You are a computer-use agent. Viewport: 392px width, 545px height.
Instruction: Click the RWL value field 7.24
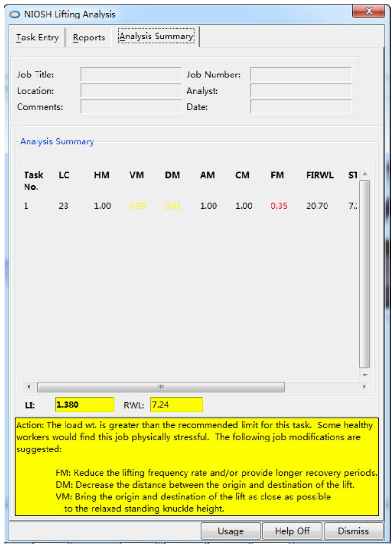tap(176, 404)
